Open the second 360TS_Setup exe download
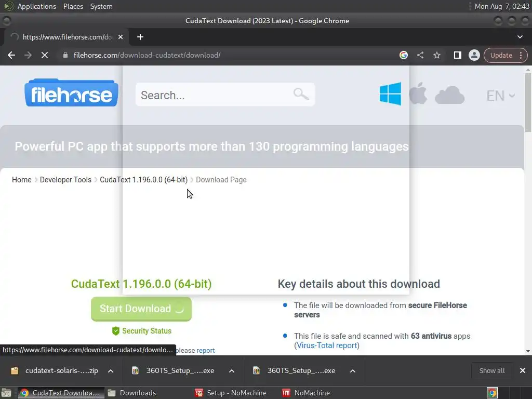The width and height of the screenshot is (532, 399). [295, 370]
